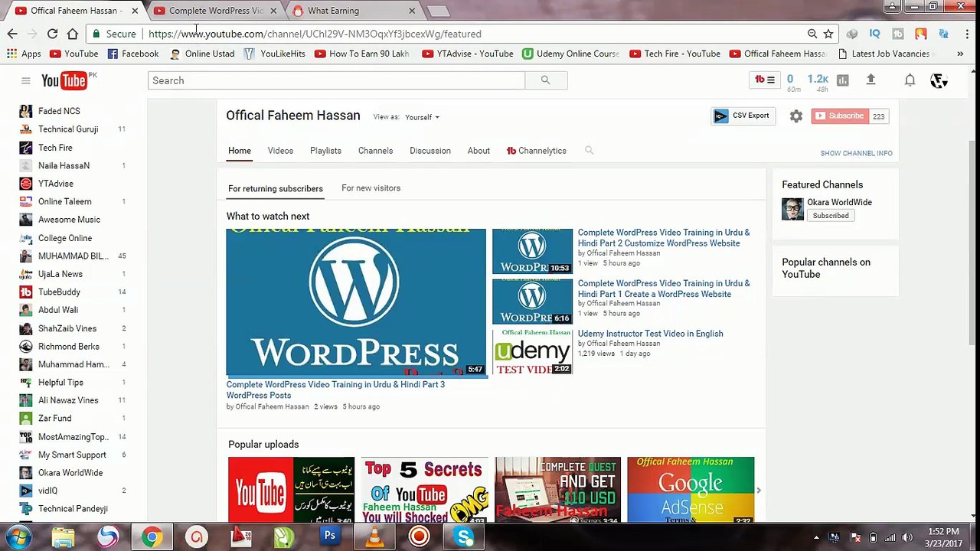Open the Facebook bookmark

[133, 54]
